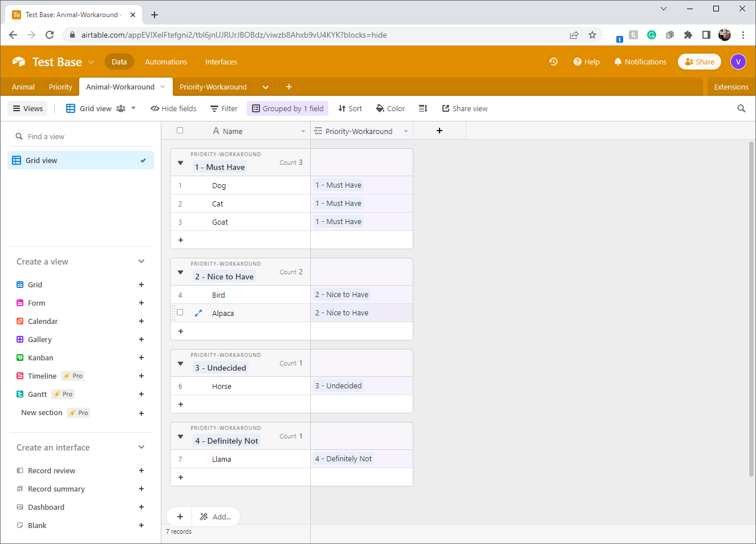
Task: Open the base history icon
Action: (x=553, y=62)
